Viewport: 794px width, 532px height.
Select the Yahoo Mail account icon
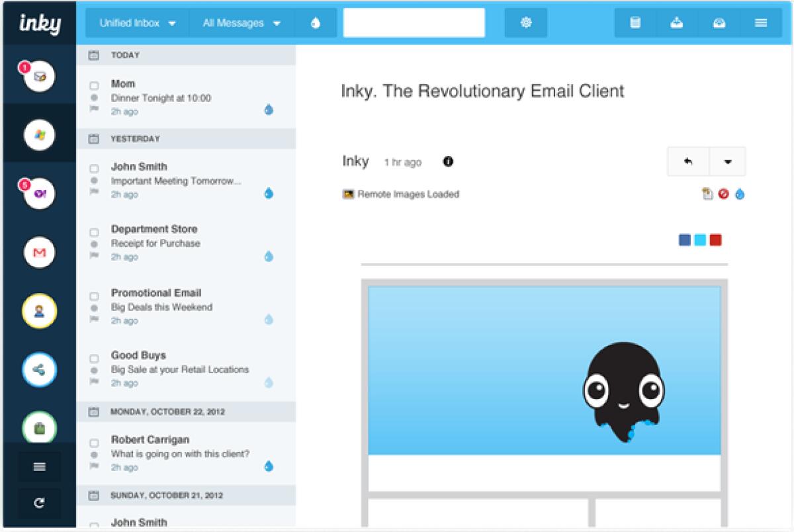(x=38, y=193)
